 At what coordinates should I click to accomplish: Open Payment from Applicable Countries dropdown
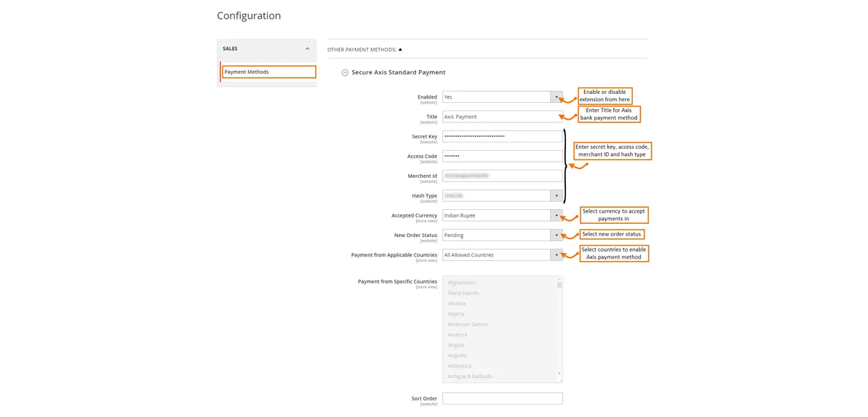coord(502,255)
